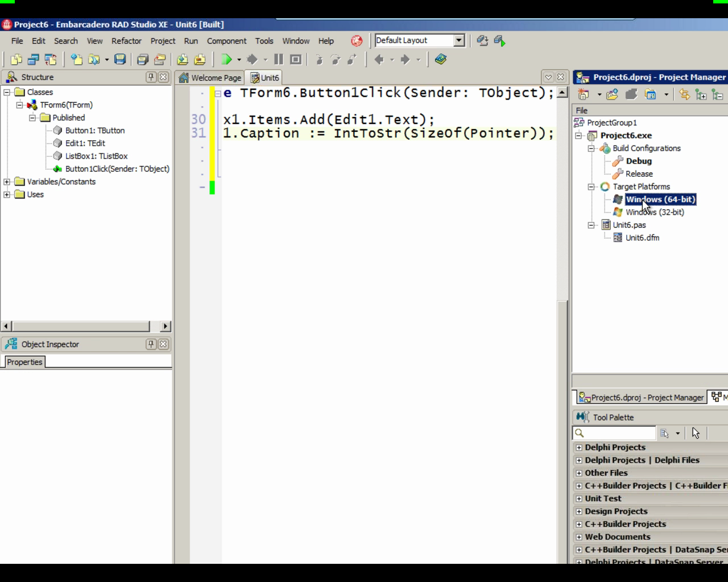The width and height of the screenshot is (728, 582).
Task: Collapse the Target Platforms node
Action: pyautogui.click(x=591, y=186)
